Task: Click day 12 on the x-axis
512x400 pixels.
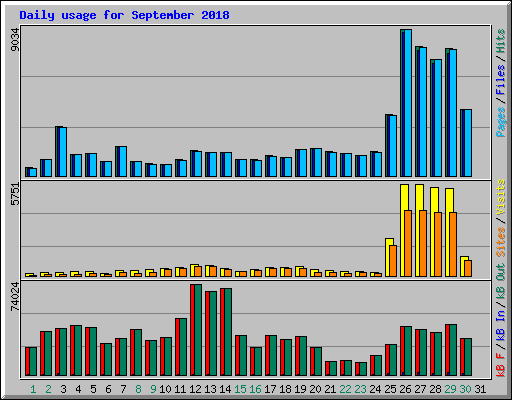Action: point(195,389)
